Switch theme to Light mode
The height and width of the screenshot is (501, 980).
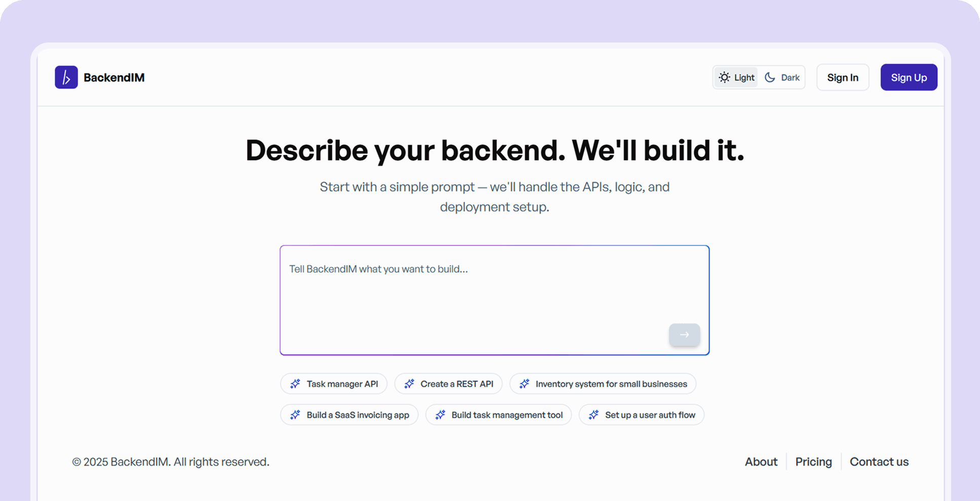[x=736, y=77]
